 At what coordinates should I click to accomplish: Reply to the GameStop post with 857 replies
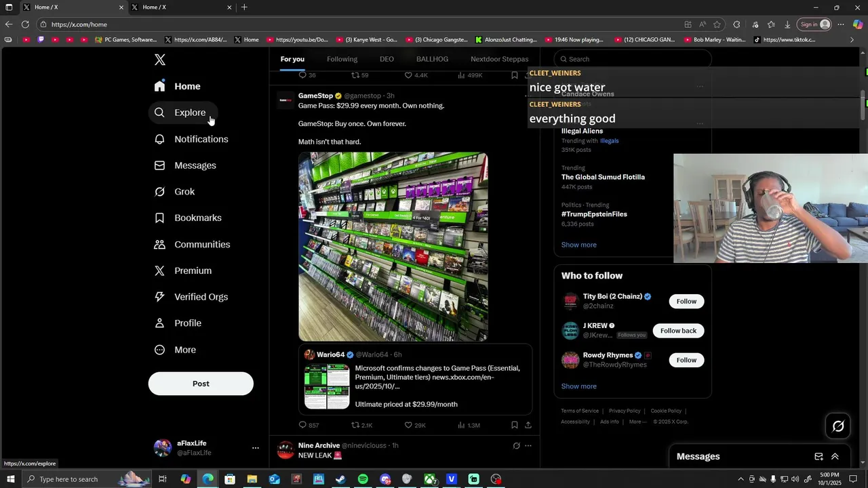coord(309,425)
